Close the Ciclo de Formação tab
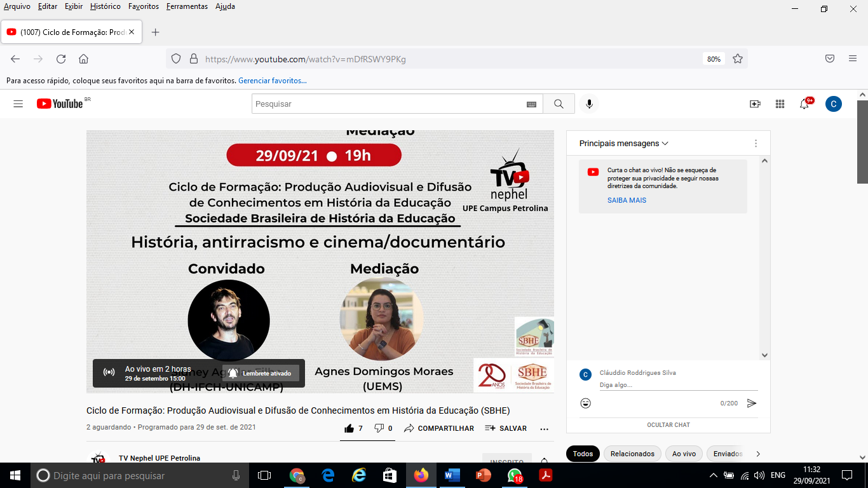Viewport: 868px width, 488px height. [132, 32]
